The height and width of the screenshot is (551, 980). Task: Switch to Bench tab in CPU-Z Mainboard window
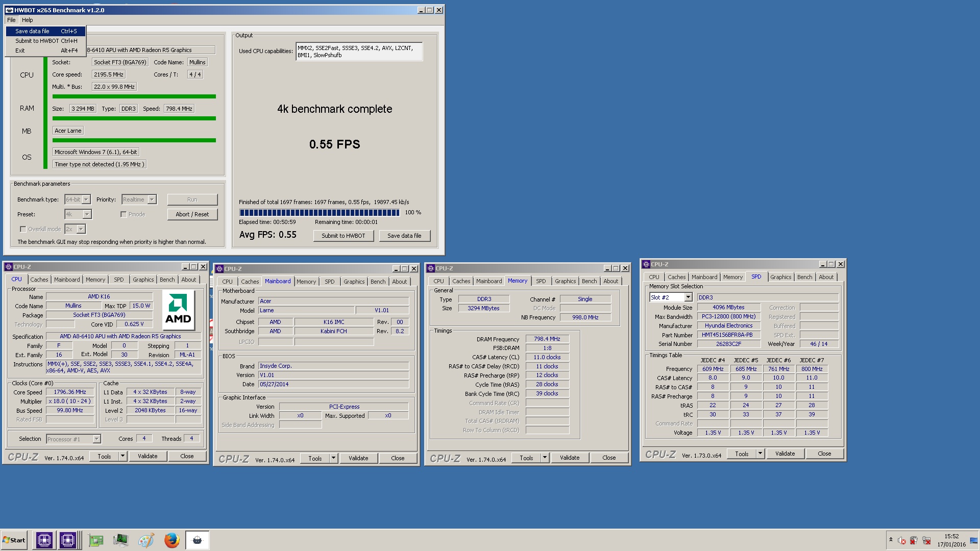click(378, 282)
